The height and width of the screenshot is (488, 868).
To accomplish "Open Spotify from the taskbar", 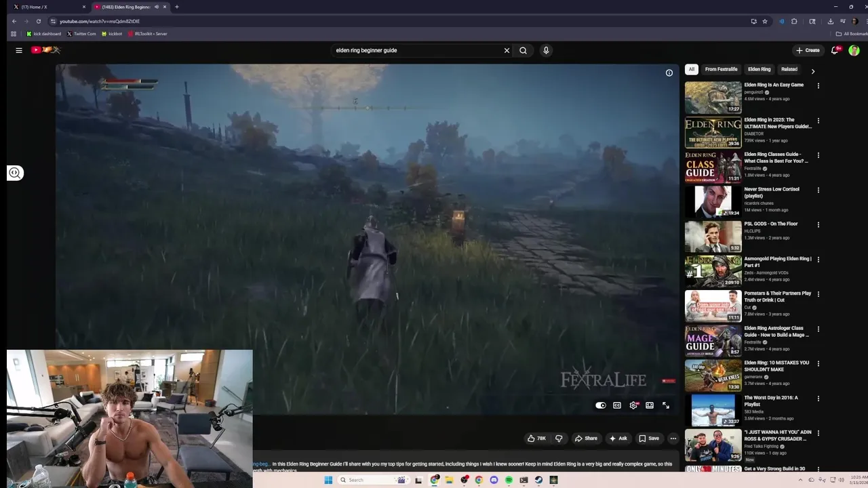I will click(x=509, y=480).
